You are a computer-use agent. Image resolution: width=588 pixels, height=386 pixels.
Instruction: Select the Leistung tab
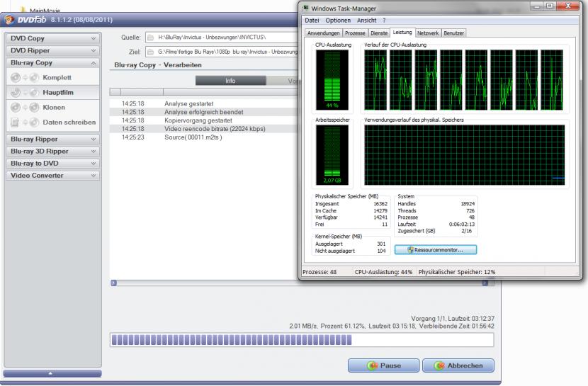tap(402, 33)
